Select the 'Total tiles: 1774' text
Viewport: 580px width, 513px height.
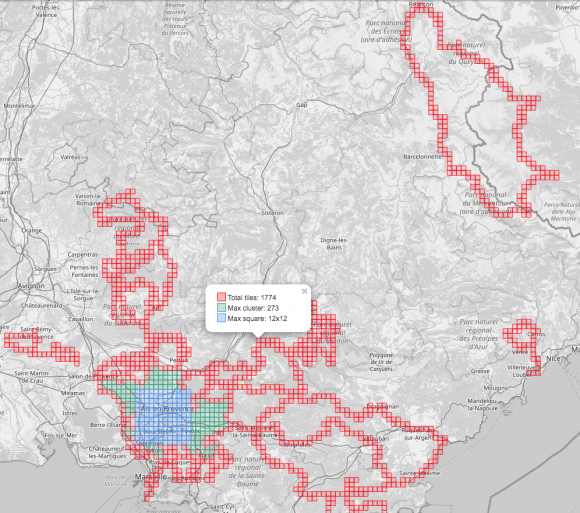(x=252, y=297)
